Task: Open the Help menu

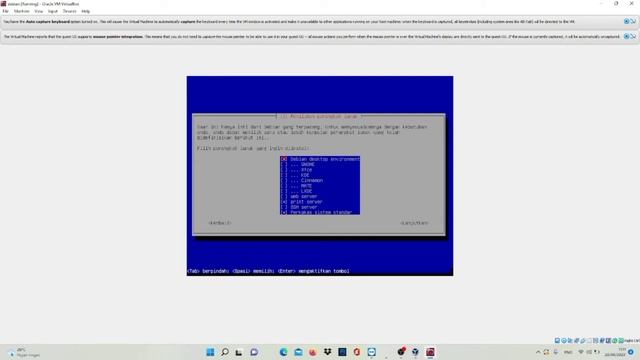Action: click(x=85, y=11)
